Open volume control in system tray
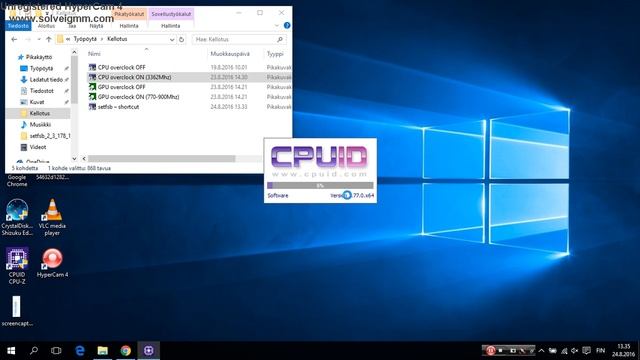This screenshot has width=640, height=360. (575, 351)
